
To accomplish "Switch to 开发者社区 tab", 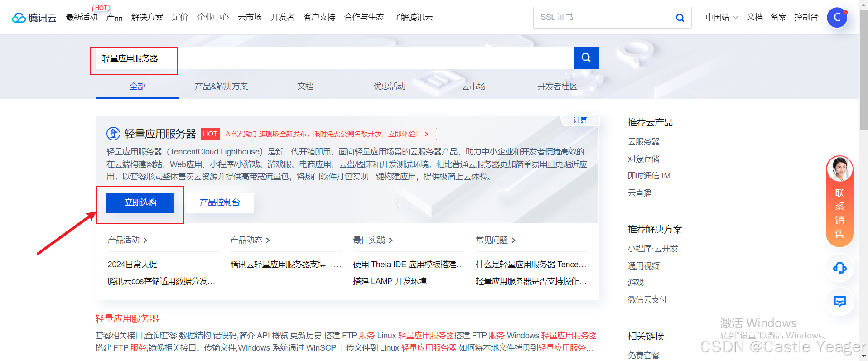I will click(557, 86).
